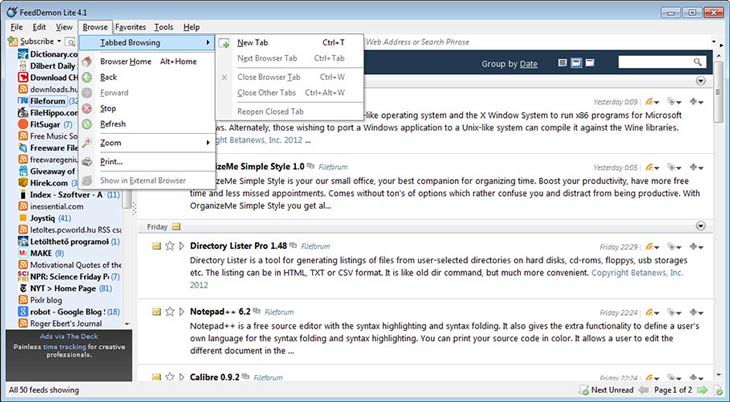Click the New Tab icon in submenu

tap(224, 43)
